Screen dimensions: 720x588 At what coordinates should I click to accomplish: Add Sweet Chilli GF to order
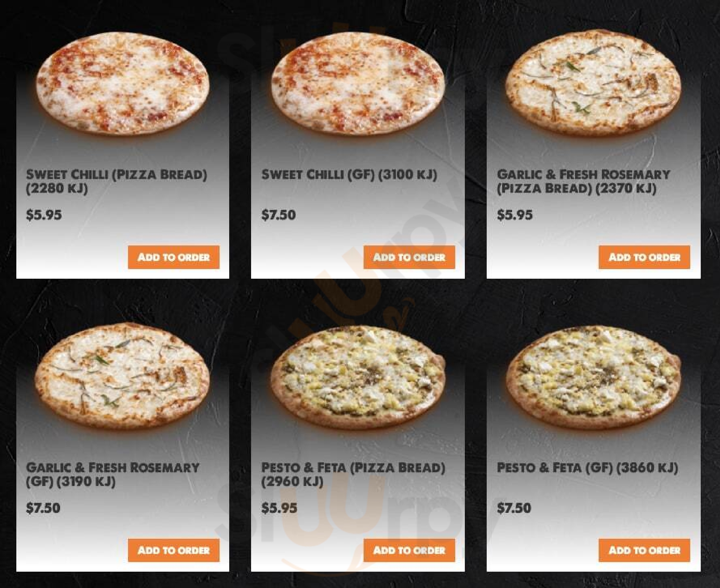[409, 257]
